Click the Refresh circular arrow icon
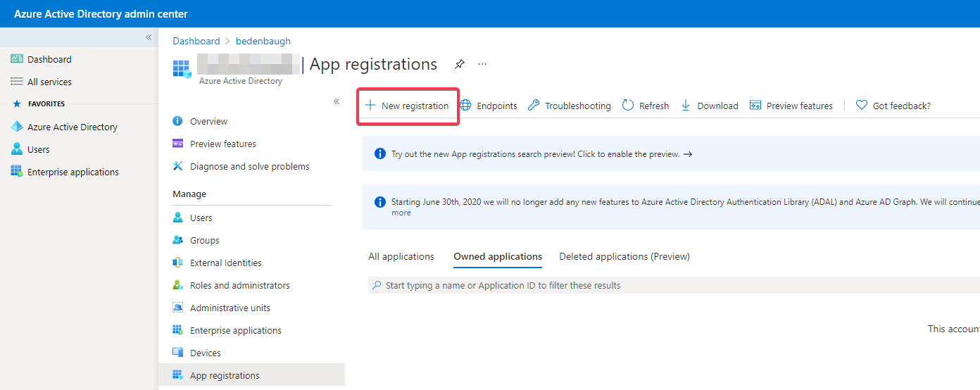This screenshot has width=980, height=390. click(x=627, y=106)
